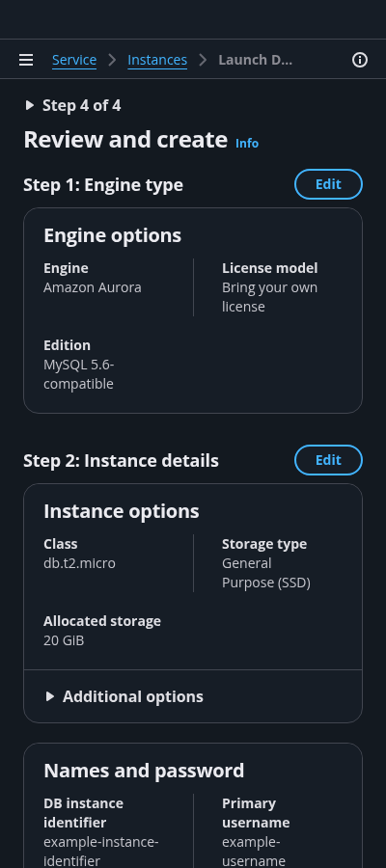Go to the Service breadcrumb link
The height and width of the screenshot is (868, 386).
point(74,60)
